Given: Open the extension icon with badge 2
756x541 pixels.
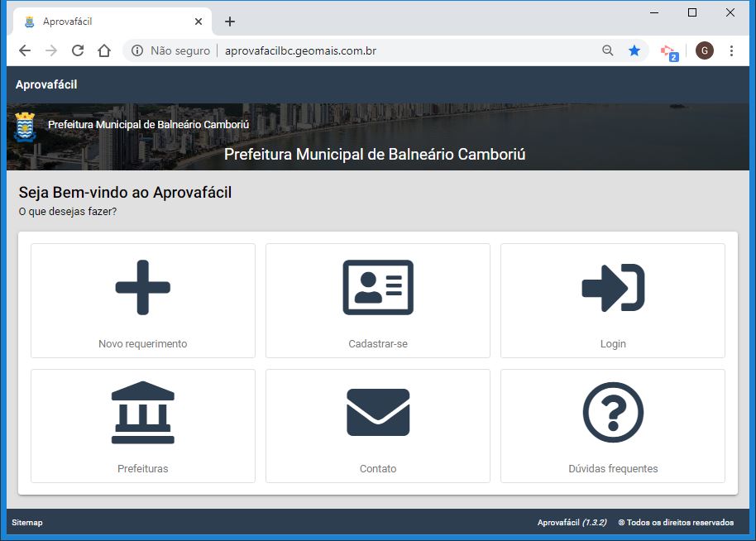Looking at the screenshot, I should click(669, 53).
